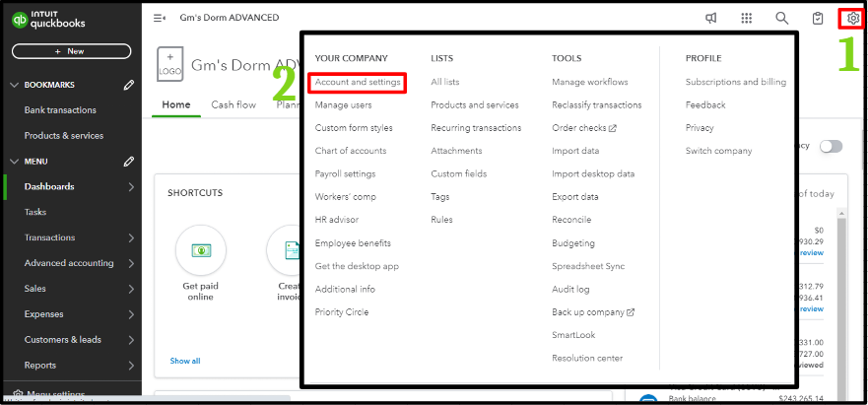Screen dimensions: 868x405
Task: Toggle the privacy switch
Action: (832, 146)
